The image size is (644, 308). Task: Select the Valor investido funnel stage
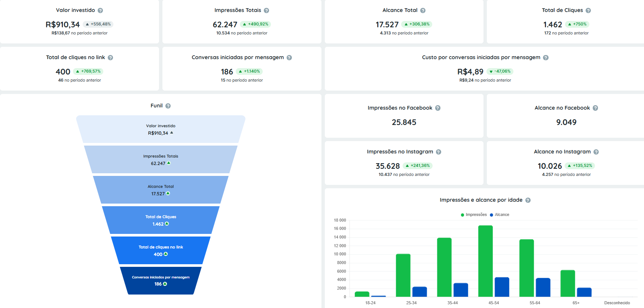pyautogui.click(x=161, y=129)
